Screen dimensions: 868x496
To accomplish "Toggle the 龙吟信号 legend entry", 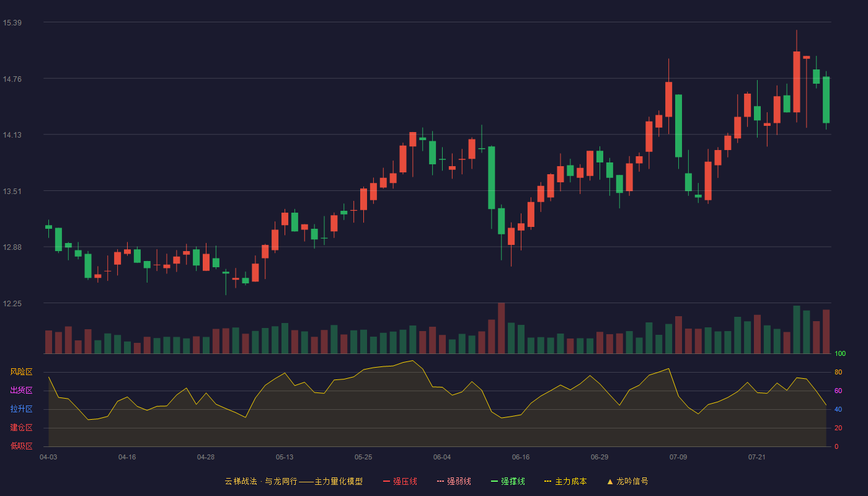I will (627, 481).
